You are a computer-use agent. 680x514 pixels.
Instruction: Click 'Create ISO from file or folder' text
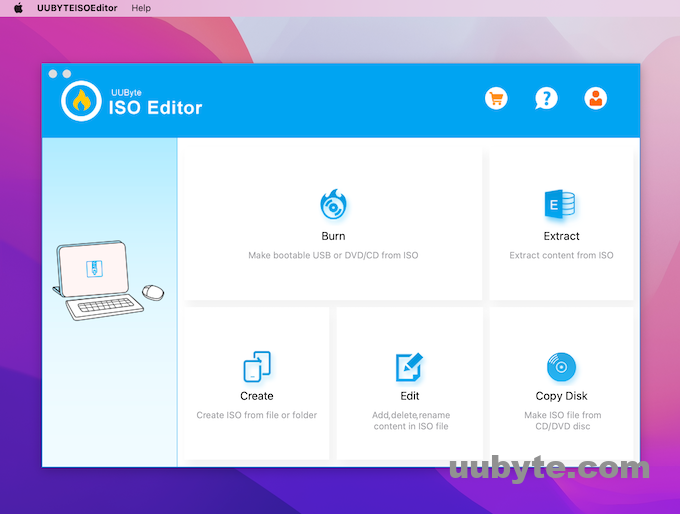pyautogui.click(x=257, y=415)
